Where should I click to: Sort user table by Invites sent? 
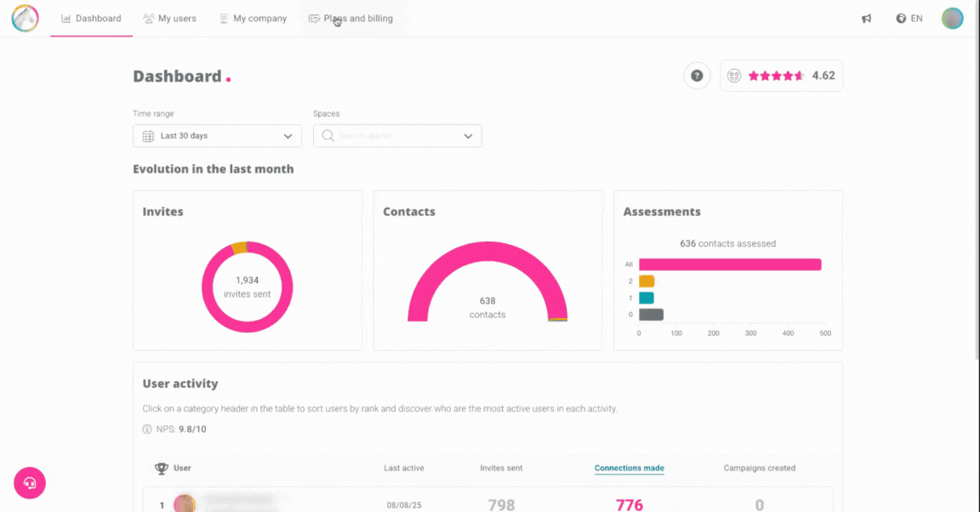click(x=501, y=468)
